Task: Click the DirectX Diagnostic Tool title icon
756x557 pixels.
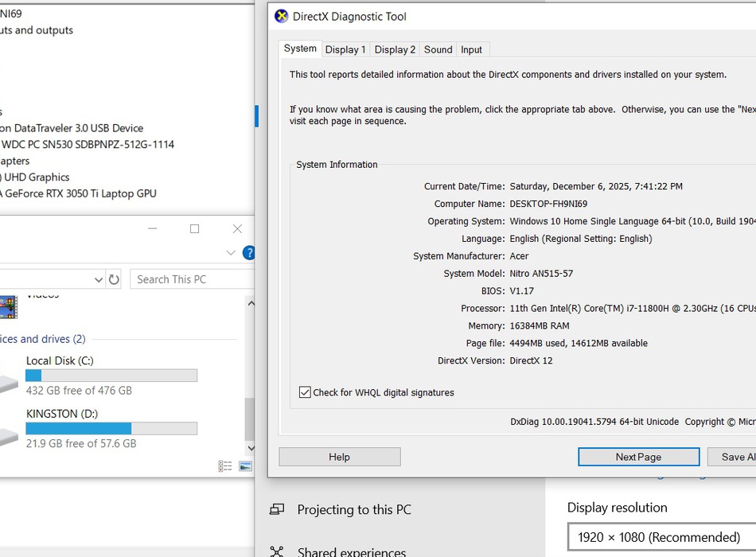Action: tap(281, 16)
